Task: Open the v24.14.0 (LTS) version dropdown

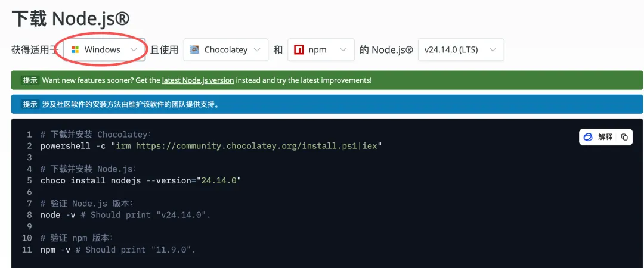Action: 461,49
